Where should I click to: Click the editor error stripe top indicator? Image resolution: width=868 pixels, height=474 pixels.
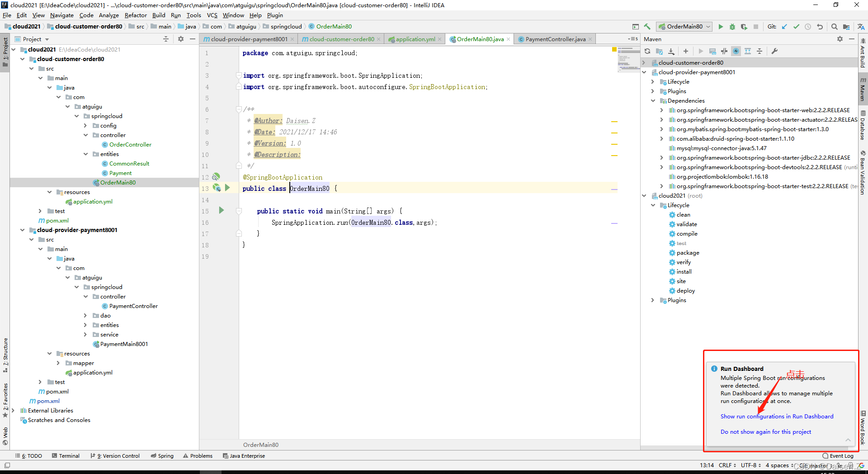click(x=614, y=49)
